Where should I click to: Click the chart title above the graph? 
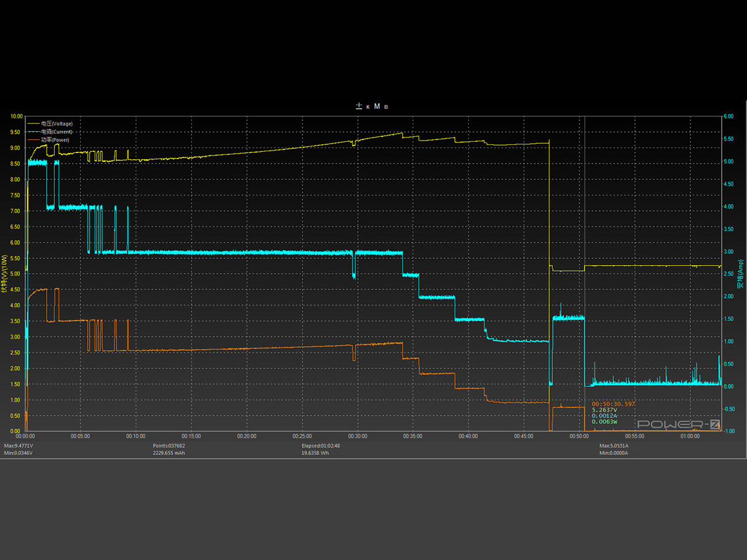372,107
